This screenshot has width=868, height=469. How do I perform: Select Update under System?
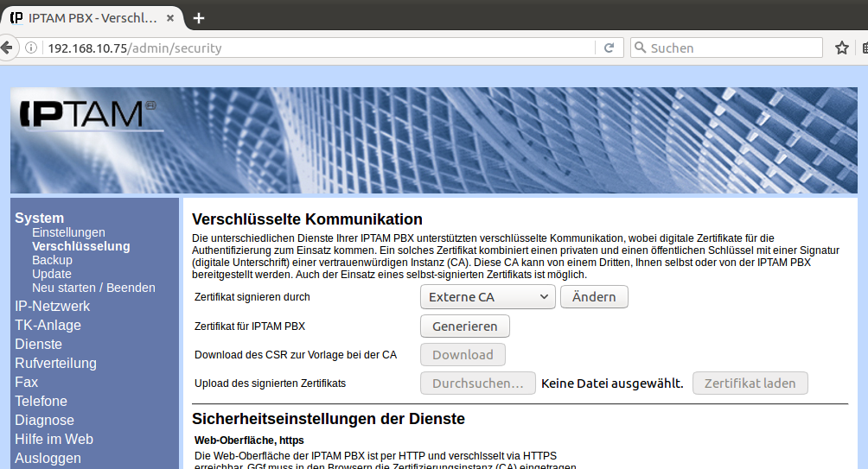[52, 274]
